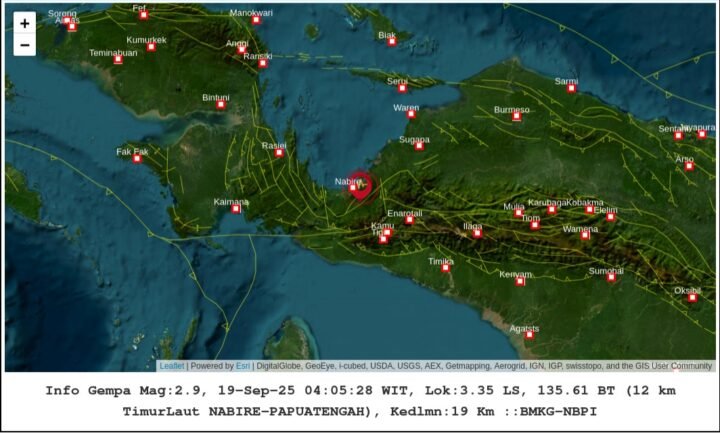Click the Kaimana location marker

click(236, 208)
